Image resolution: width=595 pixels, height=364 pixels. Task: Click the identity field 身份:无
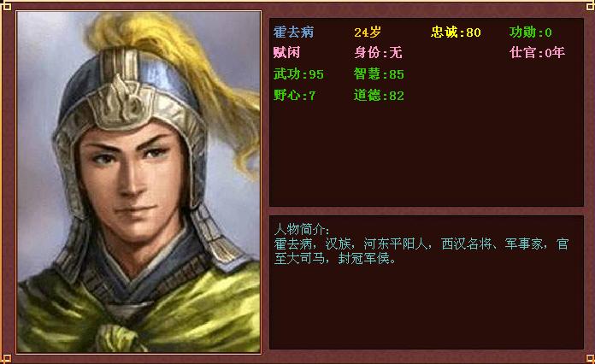click(x=378, y=52)
